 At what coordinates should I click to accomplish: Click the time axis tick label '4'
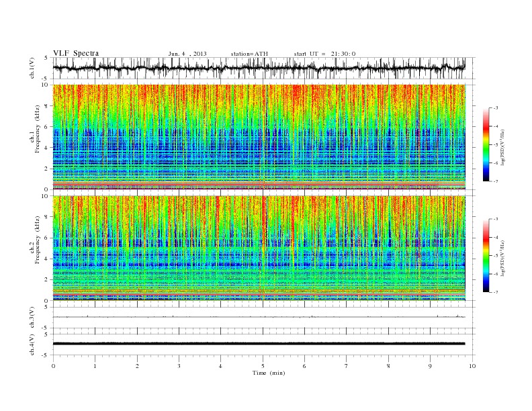220,366
